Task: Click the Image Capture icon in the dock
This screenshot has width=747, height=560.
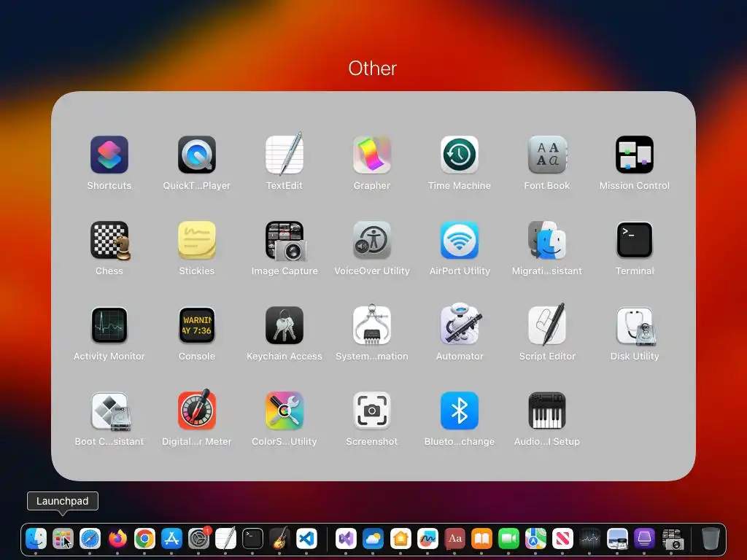Action: tap(672, 539)
